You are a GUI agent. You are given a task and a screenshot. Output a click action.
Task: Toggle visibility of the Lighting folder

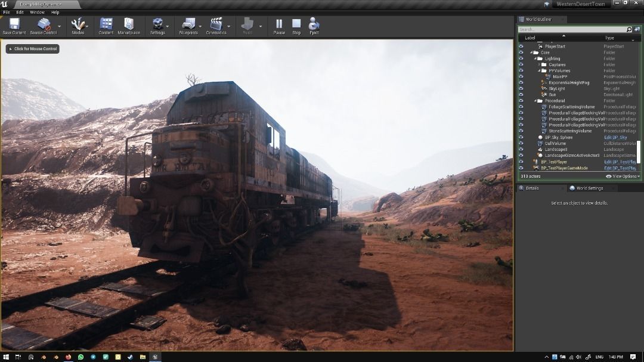click(521, 58)
